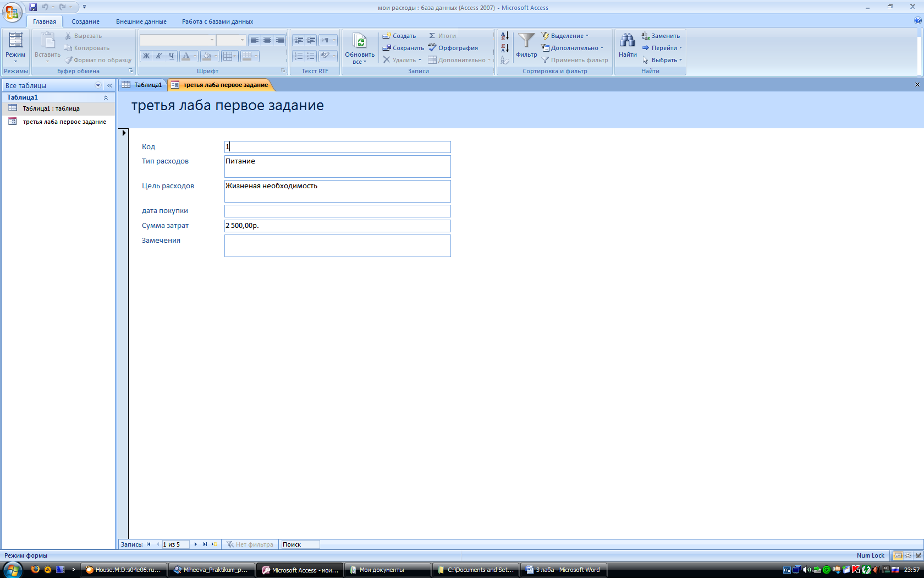Click the Поиск search box
Screen dimensions: 924x578
pos(300,544)
